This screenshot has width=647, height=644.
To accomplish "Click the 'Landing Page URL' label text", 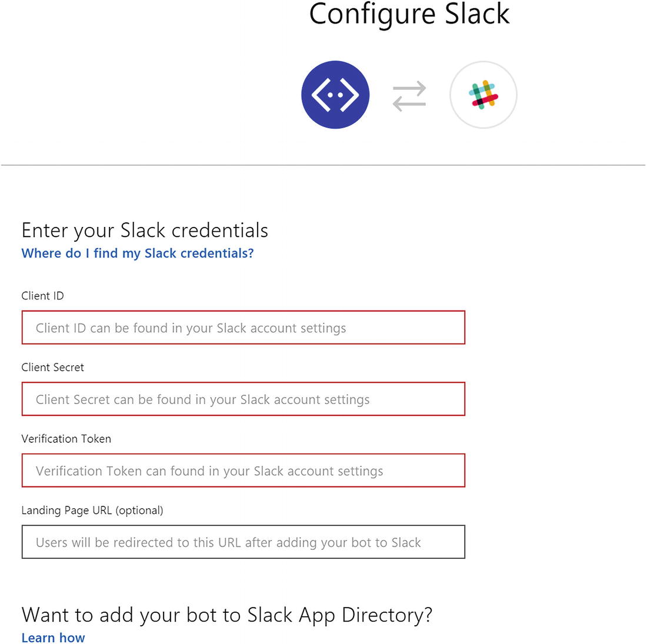I will 66,510.
